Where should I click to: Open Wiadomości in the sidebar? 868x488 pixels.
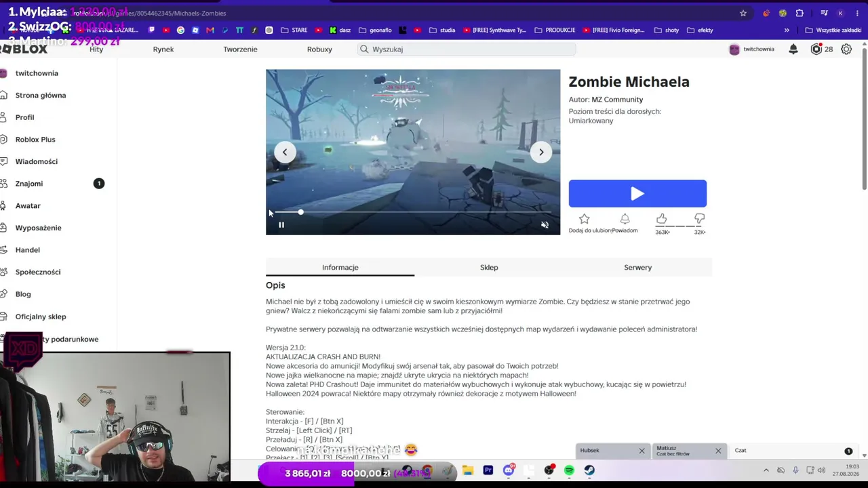tap(37, 161)
